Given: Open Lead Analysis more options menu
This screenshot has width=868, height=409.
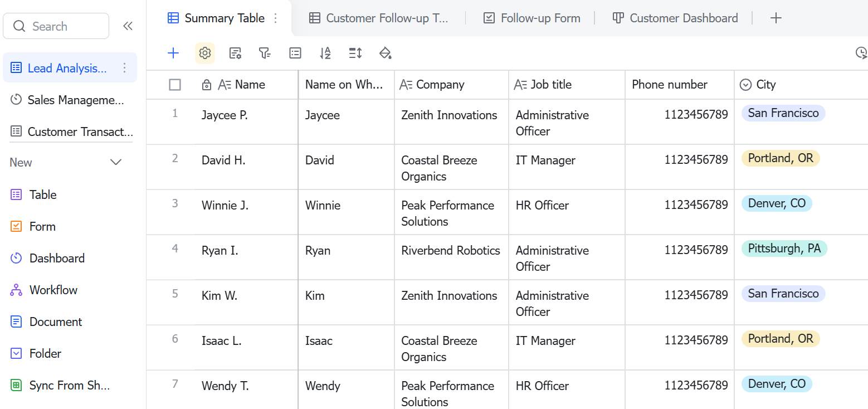Looking at the screenshot, I should [125, 68].
